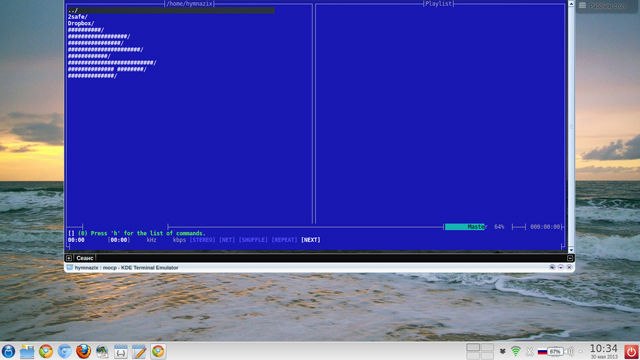Open the file manager folder icon
640x360 pixels.
point(27,351)
